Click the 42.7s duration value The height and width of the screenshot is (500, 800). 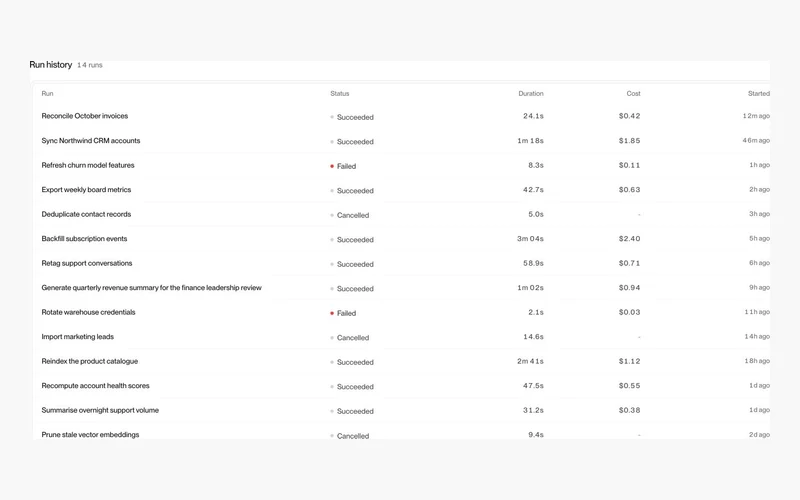[533, 189]
